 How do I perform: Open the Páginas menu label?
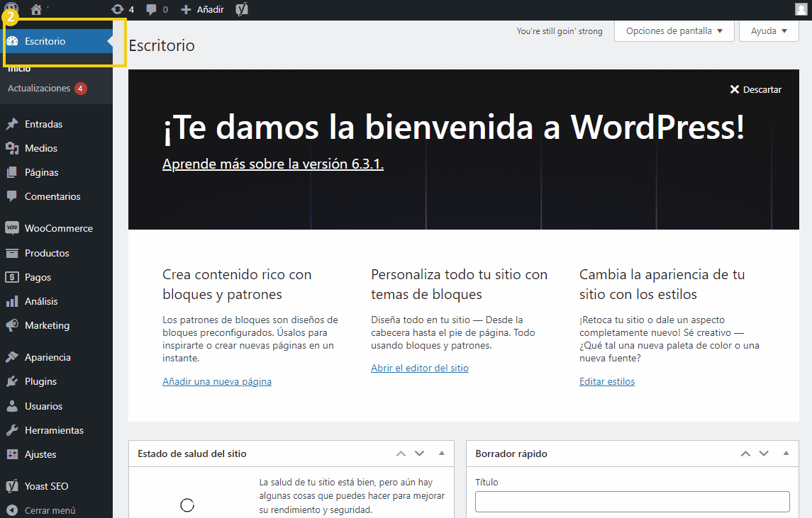[41, 172]
